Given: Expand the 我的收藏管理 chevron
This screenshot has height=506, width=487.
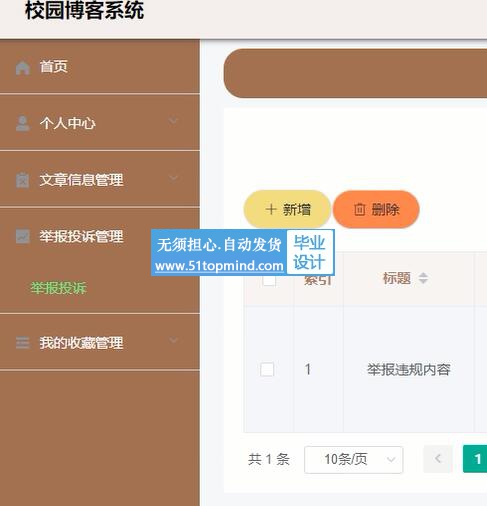Looking at the screenshot, I should 173,340.
